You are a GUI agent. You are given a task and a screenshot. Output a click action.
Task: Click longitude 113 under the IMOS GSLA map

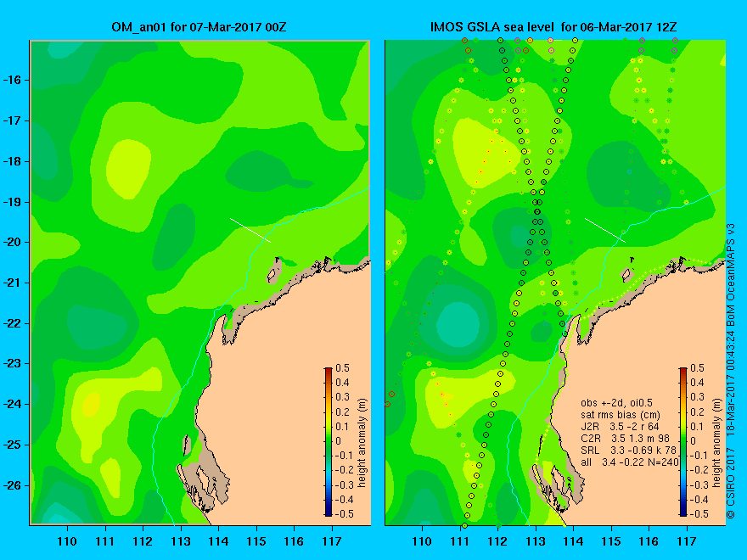[536, 541]
